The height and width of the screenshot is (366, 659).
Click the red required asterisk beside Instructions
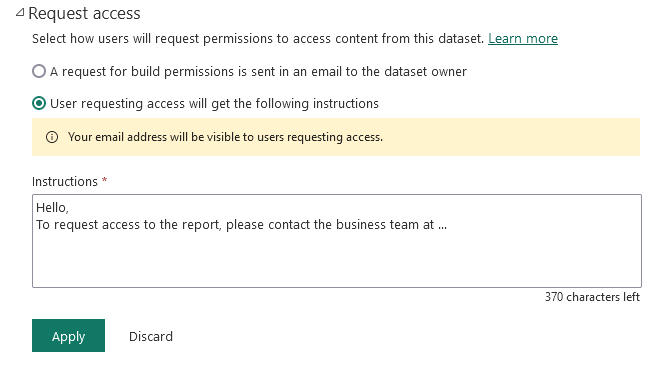click(x=105, y=180)
